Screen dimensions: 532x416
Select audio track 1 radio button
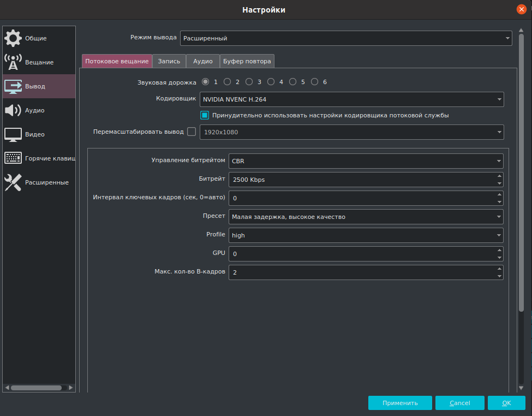[205, 82]
